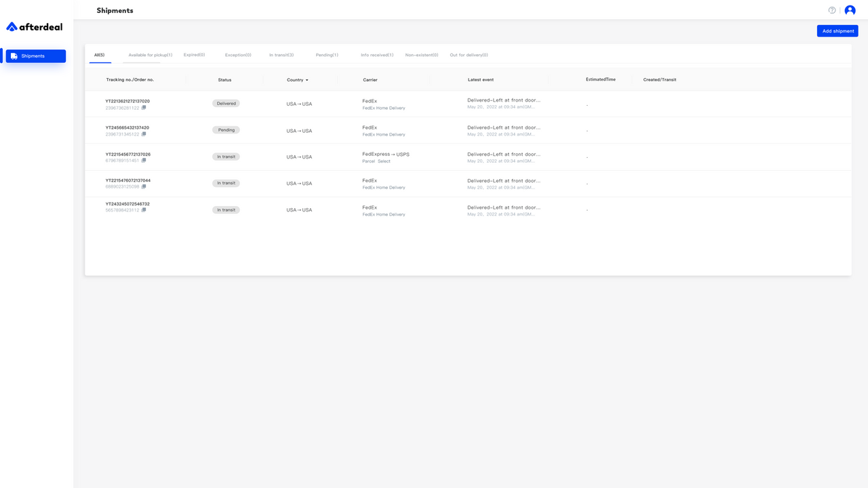Click the afterdeal logo
The height and width of the screenshot is (488, 868).
[x=34, y=26]
